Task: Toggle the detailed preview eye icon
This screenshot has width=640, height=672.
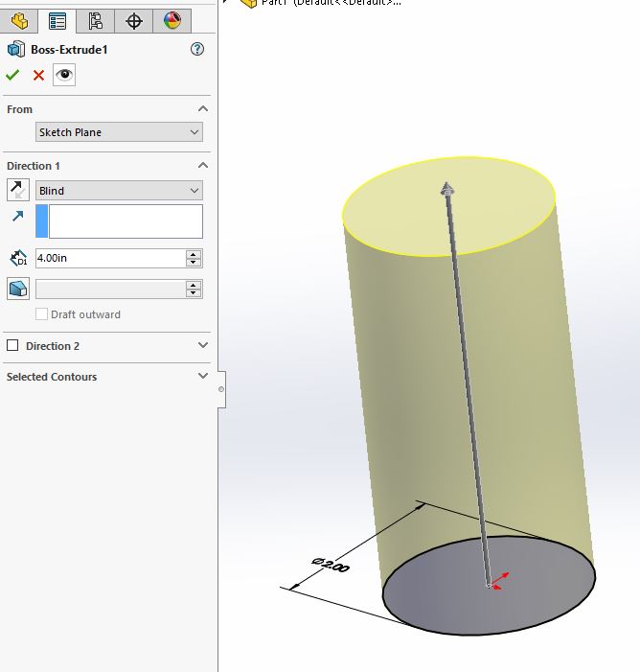Action: point(64,75)
